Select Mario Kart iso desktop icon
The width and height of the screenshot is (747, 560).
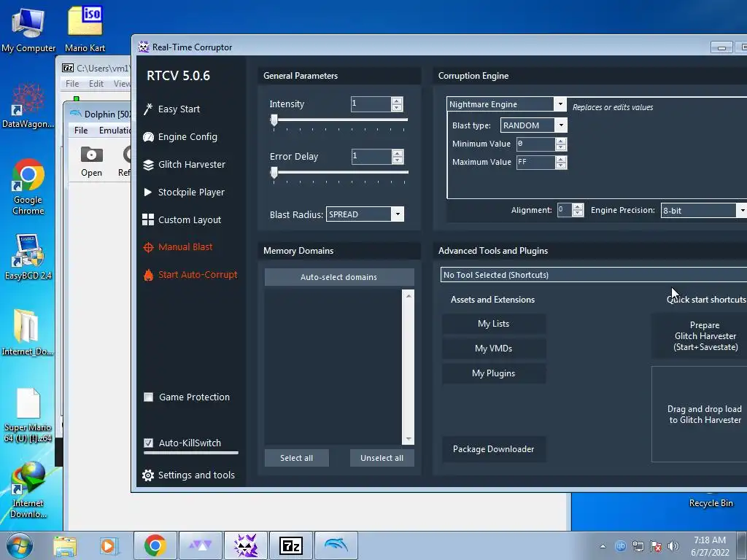click(85, 29)
